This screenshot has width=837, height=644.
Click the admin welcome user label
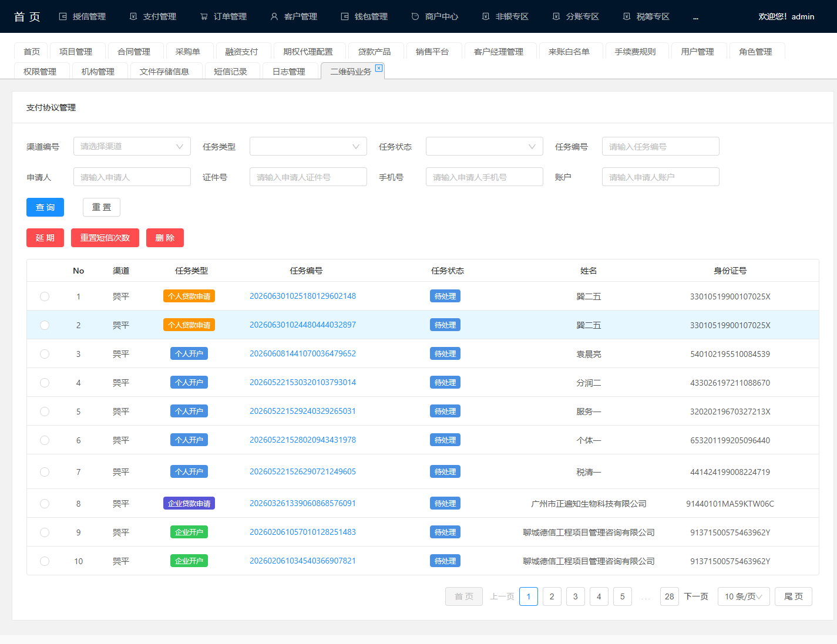[x=786, y=16]
